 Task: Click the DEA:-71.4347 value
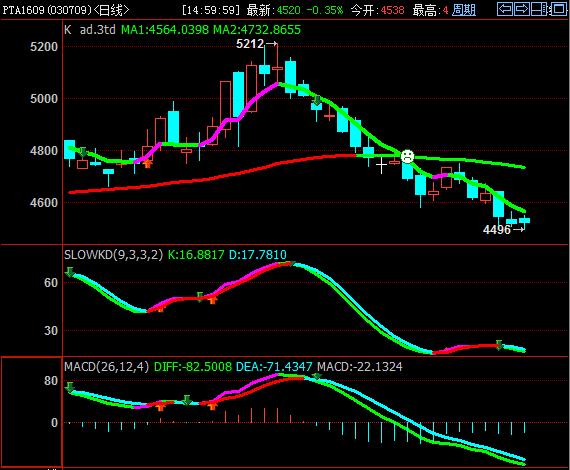(x=274, y=366)
